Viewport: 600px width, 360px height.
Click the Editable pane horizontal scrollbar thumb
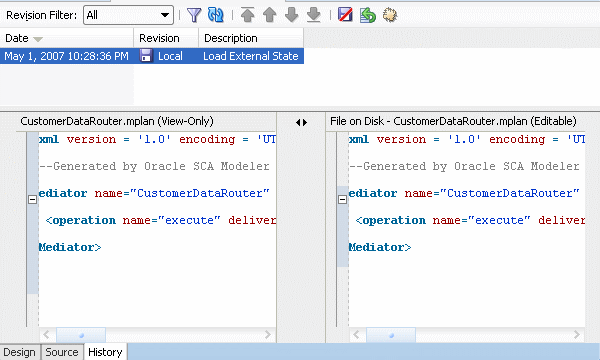point(391,335)
